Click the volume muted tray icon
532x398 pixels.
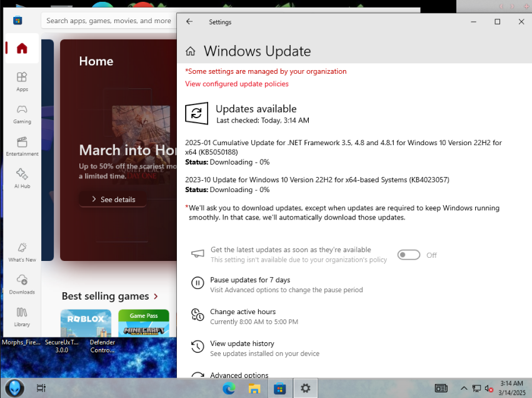[489, 389]
